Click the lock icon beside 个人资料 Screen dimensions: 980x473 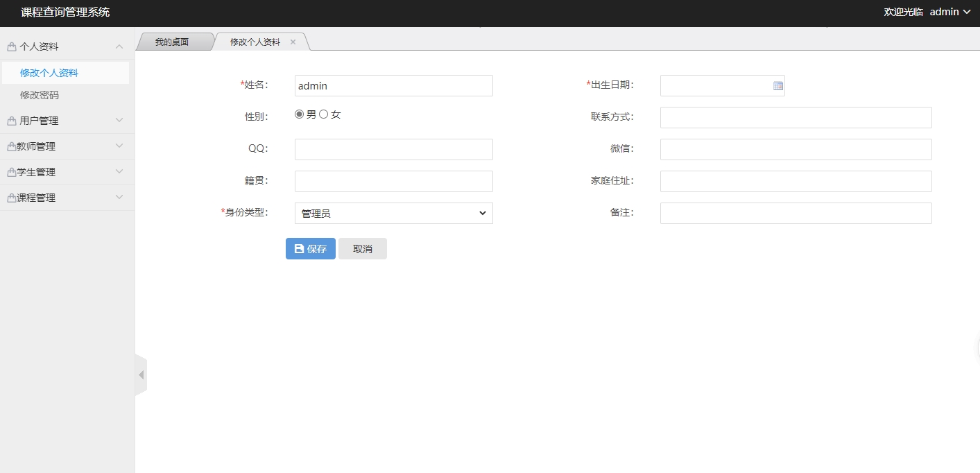tap(12, 46)
